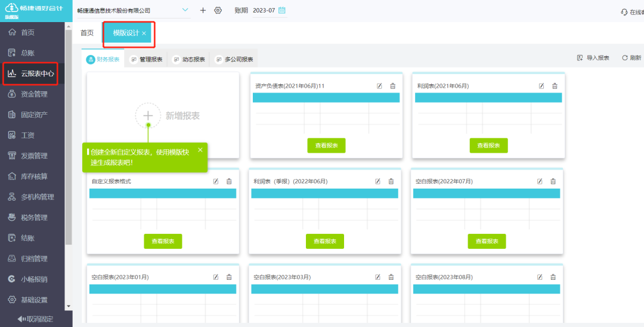The height and width of the screenshot is (327, 644).
Task: Click the sidebar vertical scrollbar thumb
Action: [x=69, y=137]
